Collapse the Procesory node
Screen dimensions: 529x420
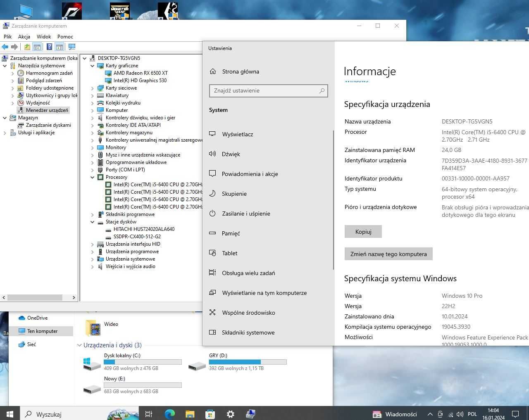click(x=93, y=177)
